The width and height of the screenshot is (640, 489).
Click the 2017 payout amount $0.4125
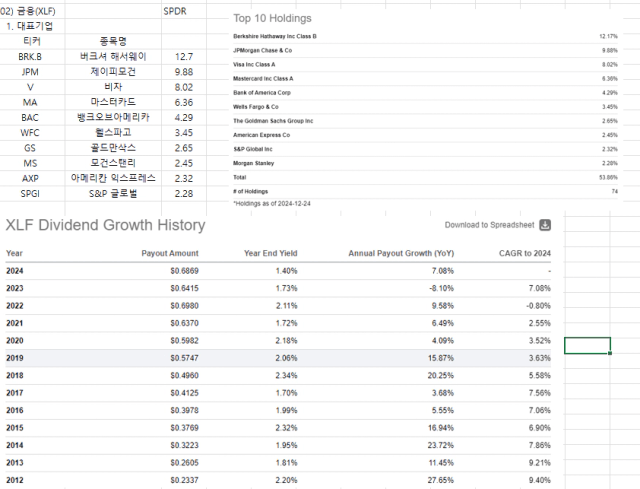click(x=184, y=393)
